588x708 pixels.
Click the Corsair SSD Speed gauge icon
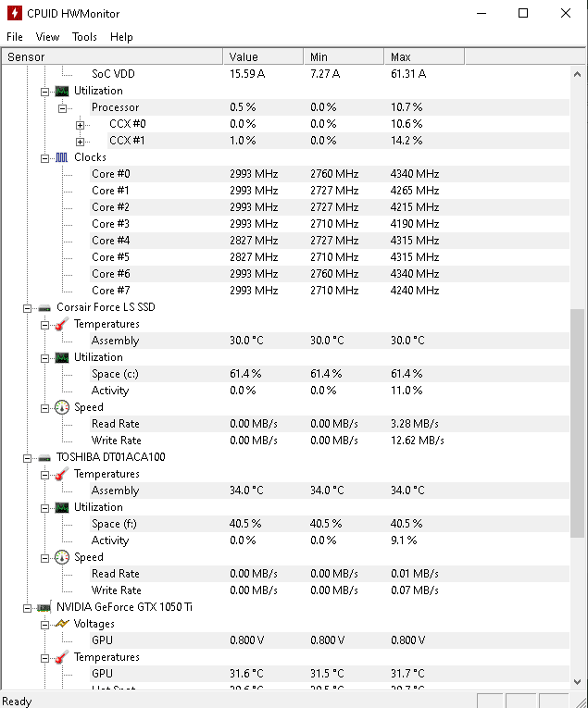[x=62, y=407]
